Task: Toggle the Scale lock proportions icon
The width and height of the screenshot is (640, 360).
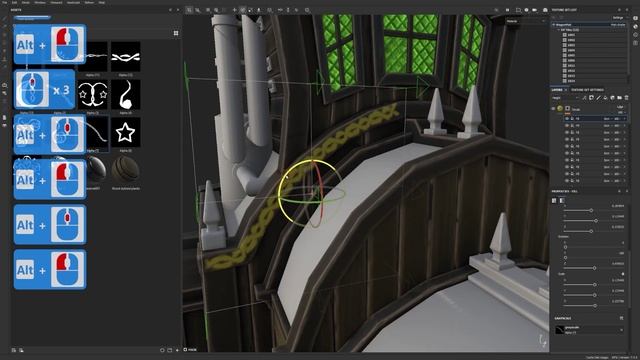Action: click(622, 274)
